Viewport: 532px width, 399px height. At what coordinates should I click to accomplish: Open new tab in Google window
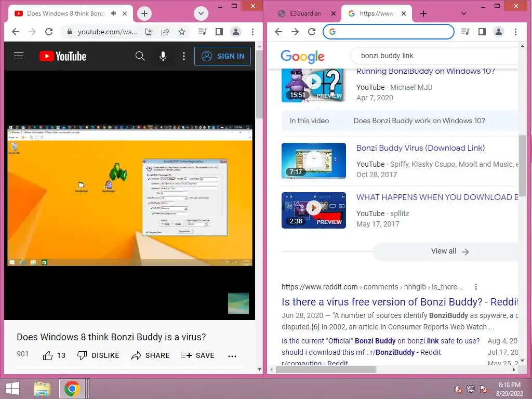click(x=423, y=14)
